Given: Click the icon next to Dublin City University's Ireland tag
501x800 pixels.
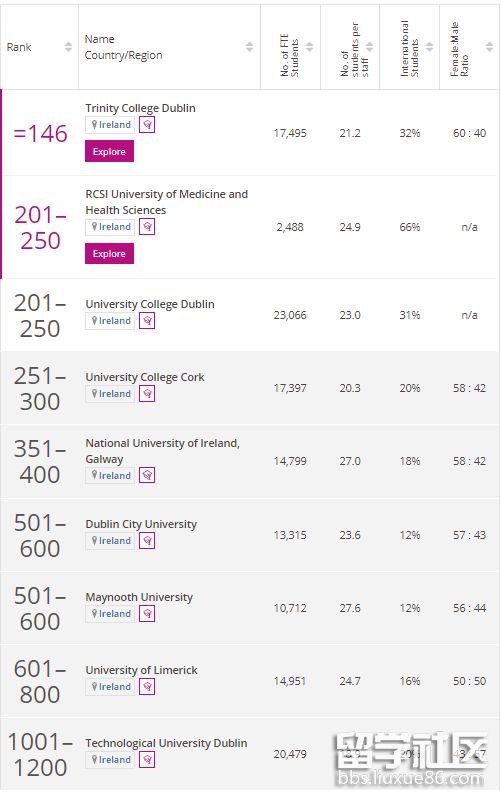Looking at the screenshot, I should [x=147, y=540].
